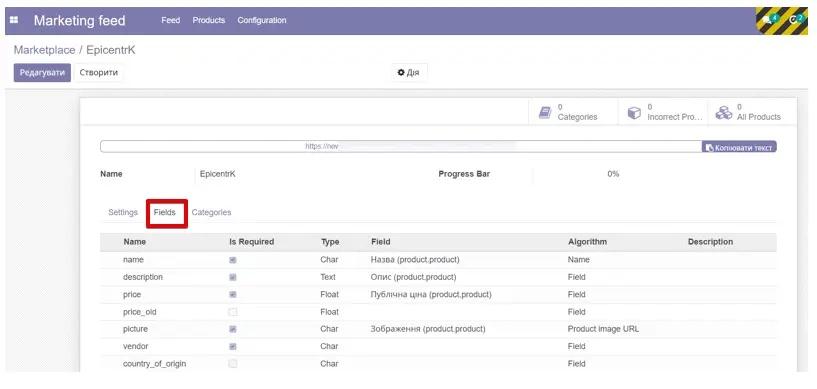
Task: Open the Categories book icon stat
Action: 545,112
